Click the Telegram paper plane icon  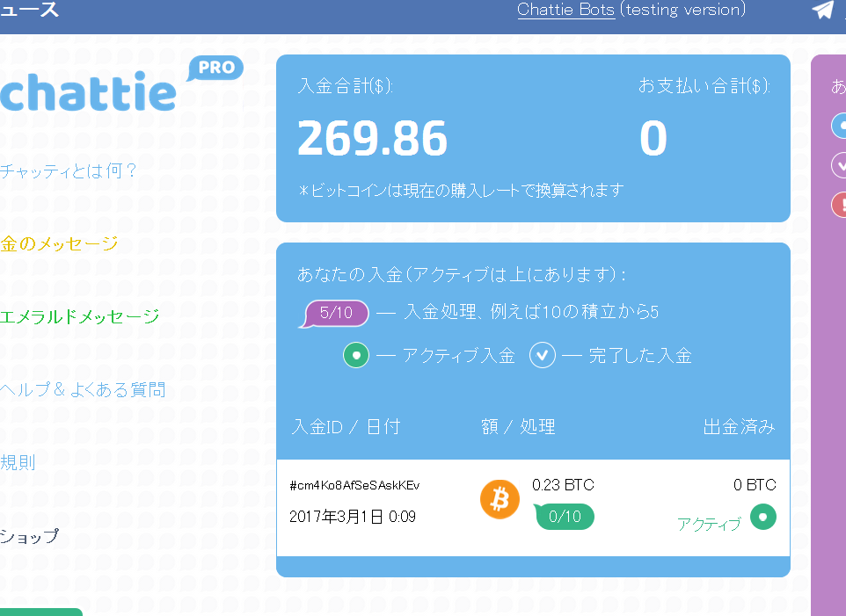(822, 10)
